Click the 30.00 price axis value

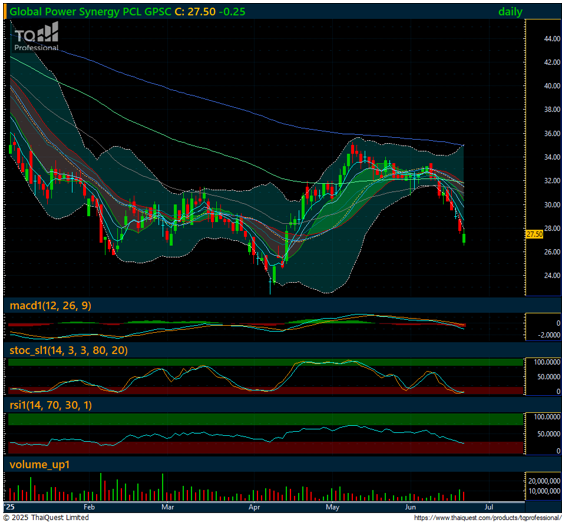tap(552, 205)
